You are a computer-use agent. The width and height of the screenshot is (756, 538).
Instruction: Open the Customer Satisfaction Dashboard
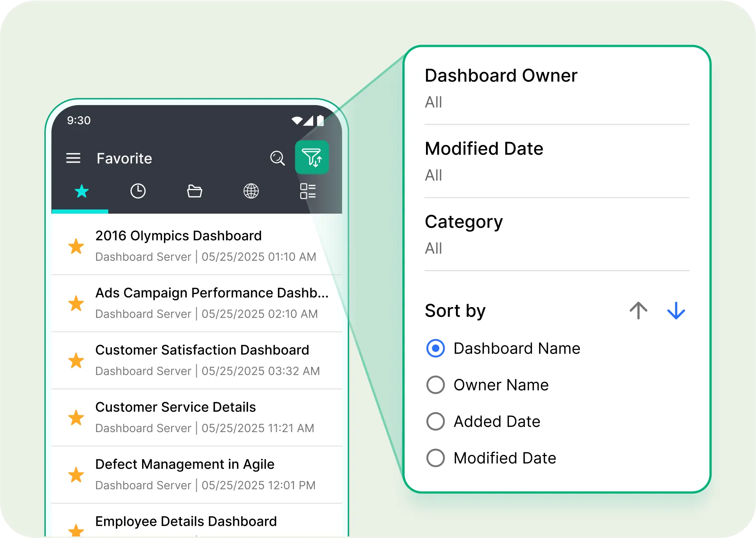click(x=202, y=350)
